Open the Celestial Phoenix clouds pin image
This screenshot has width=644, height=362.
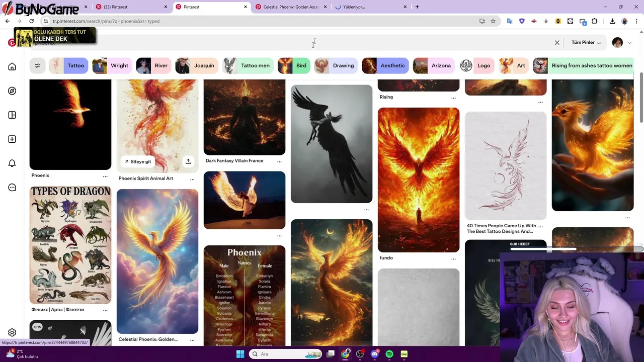tap(157, 261)
